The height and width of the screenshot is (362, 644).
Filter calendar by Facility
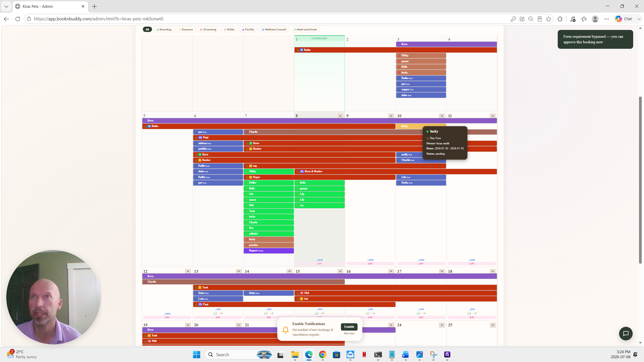pyautogui.click(x=248, y=29)
